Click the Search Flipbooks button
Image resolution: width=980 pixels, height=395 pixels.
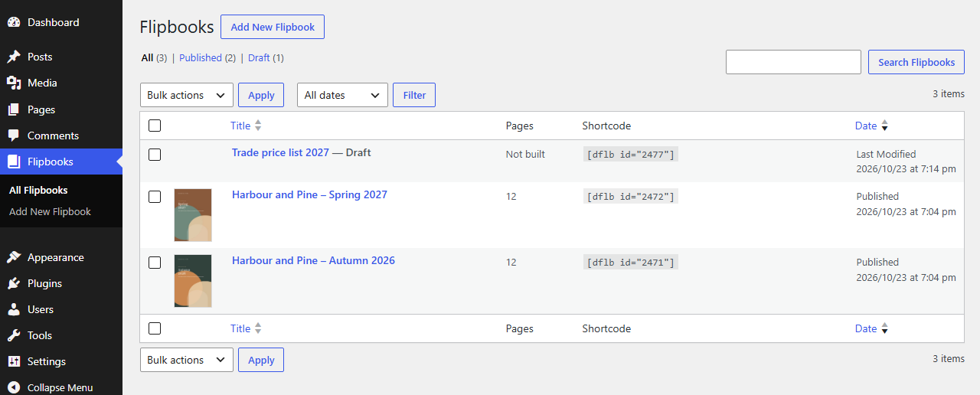pos(916,62)
